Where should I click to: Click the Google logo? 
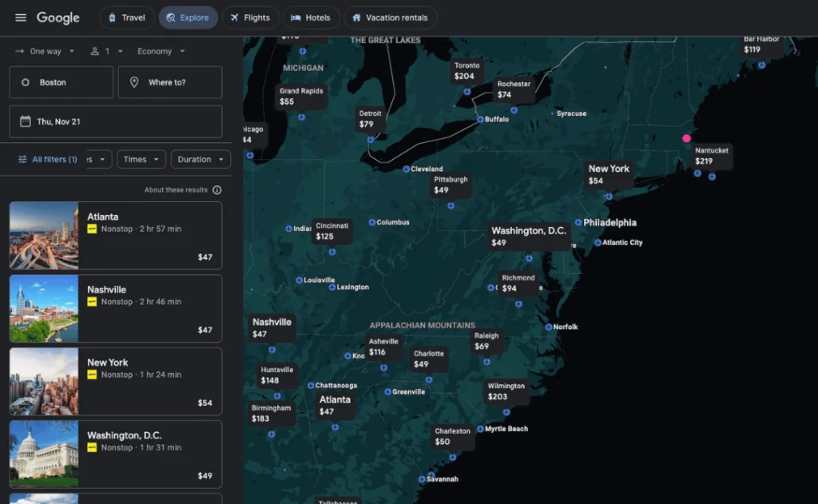coord(58,18)
